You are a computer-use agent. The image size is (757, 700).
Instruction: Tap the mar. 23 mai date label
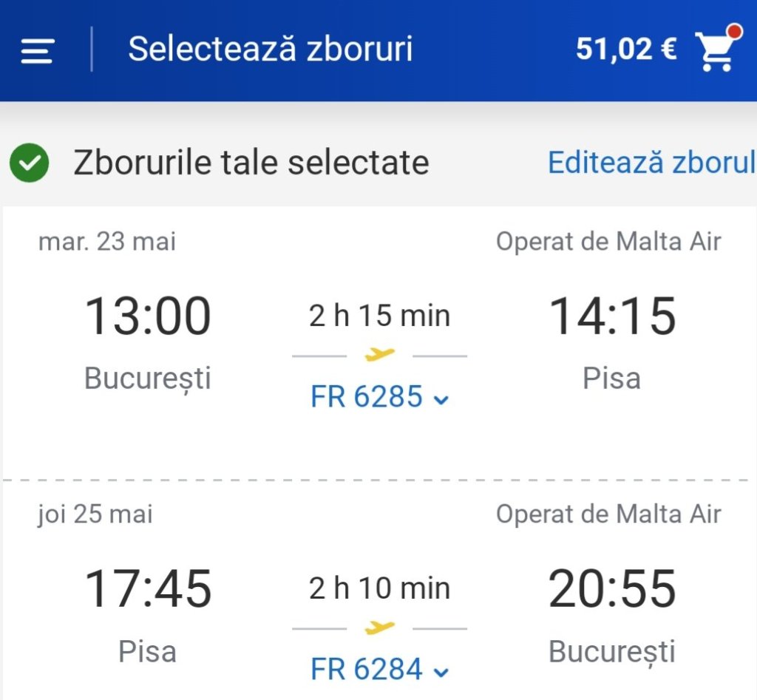pos(107,242)
